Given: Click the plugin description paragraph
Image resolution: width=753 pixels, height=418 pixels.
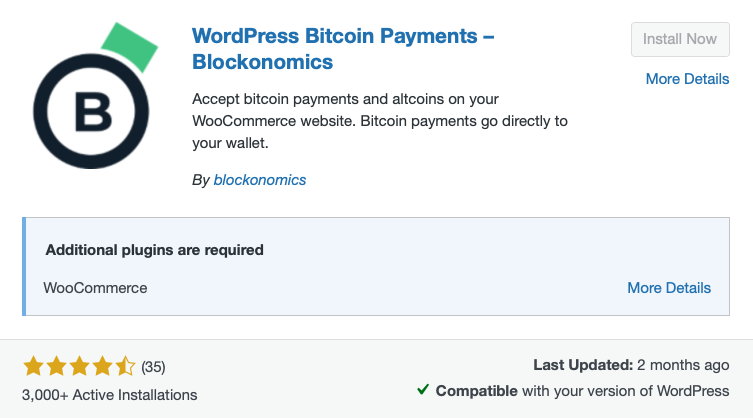Looking at the screenshot, I should (x=379, y=121).
